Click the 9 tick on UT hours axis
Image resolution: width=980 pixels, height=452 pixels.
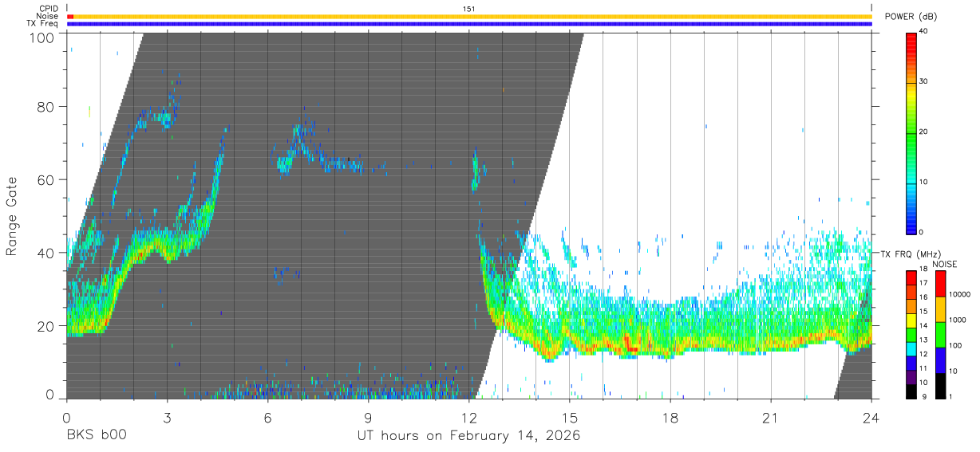[x=368, y=418]
